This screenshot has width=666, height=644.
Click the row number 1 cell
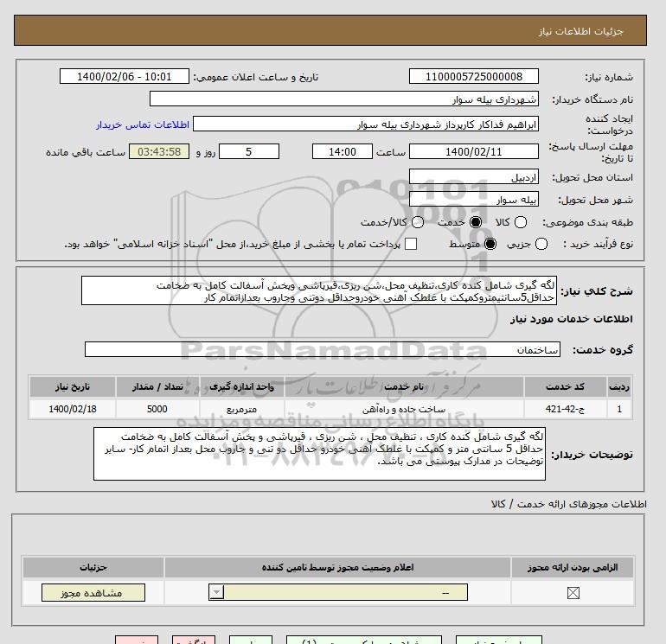(x=619, y=409)
